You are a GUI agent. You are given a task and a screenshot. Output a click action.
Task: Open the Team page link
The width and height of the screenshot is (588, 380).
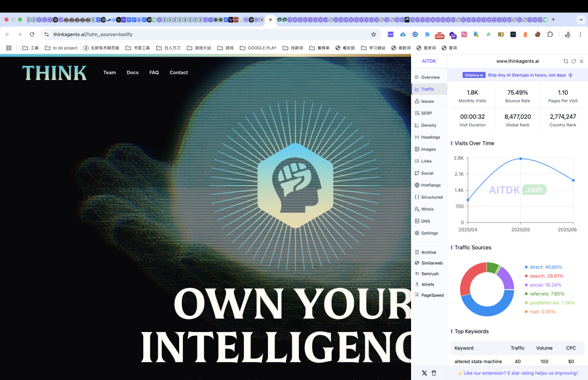pos(109,72)
